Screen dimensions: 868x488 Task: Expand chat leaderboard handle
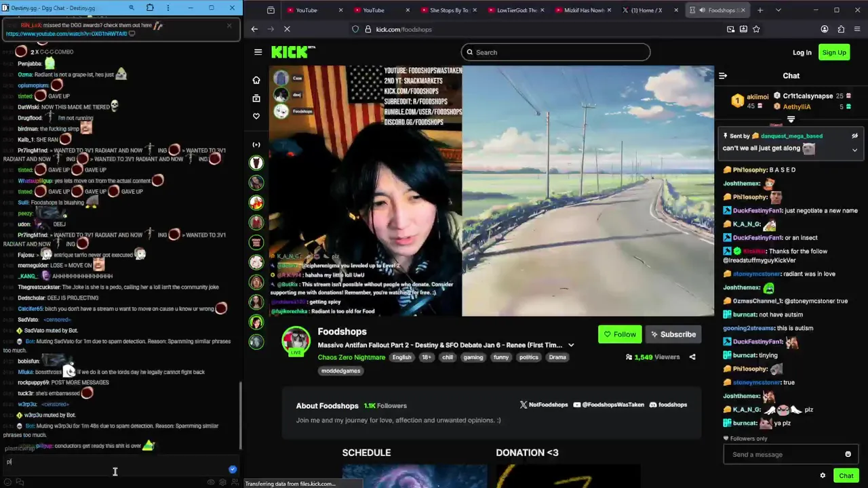tap(791, 119)
